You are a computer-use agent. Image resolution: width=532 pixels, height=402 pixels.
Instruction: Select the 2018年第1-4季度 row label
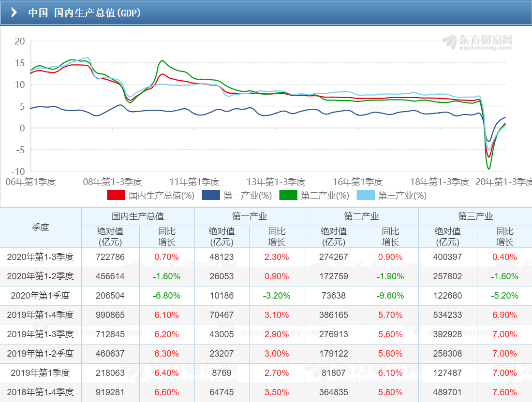point(41,392)
